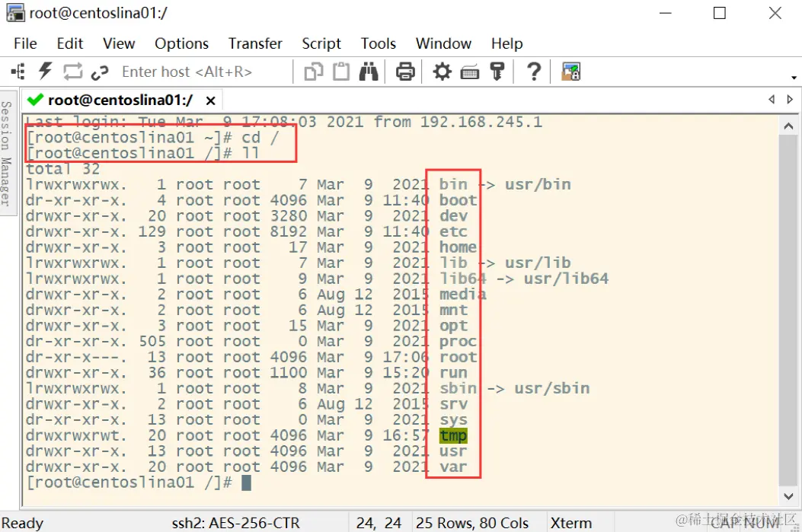The height and width of the screenshot is (532, 802).
Task: Click the highlighted tmp directory name
Action: click(x=453, y=436)
